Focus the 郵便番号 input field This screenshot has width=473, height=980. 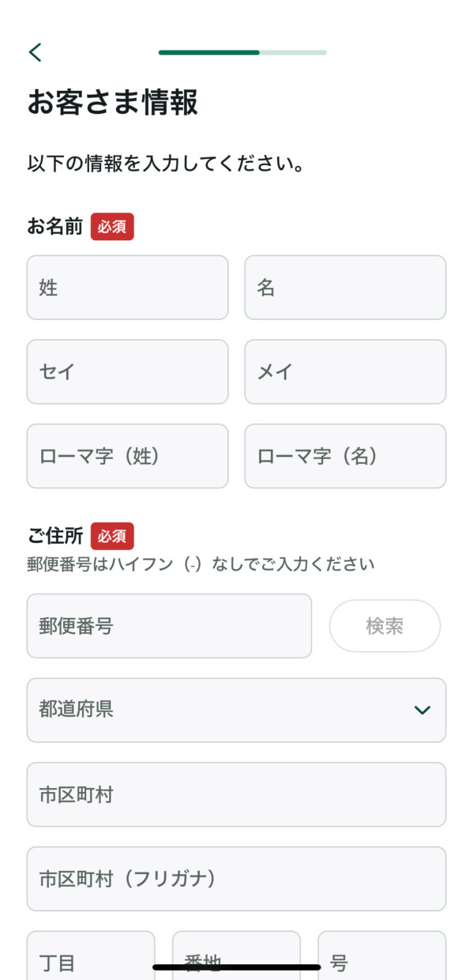[x=169, y=626]
